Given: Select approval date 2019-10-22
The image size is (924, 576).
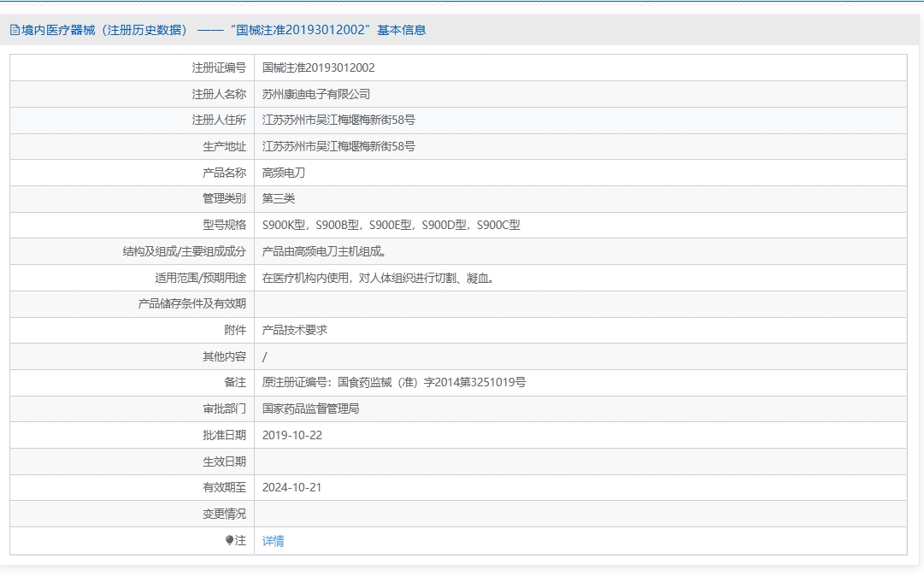Looking at the screenshot, I should coord(291,435).
